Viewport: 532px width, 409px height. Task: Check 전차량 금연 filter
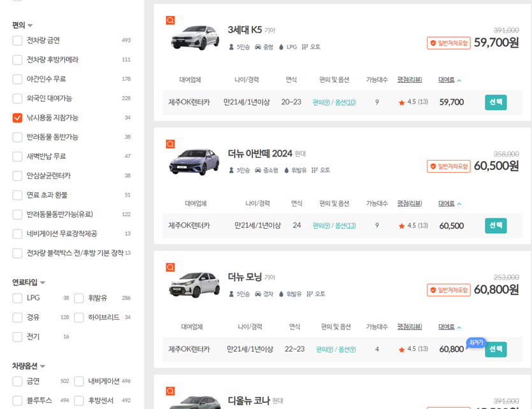17,40
